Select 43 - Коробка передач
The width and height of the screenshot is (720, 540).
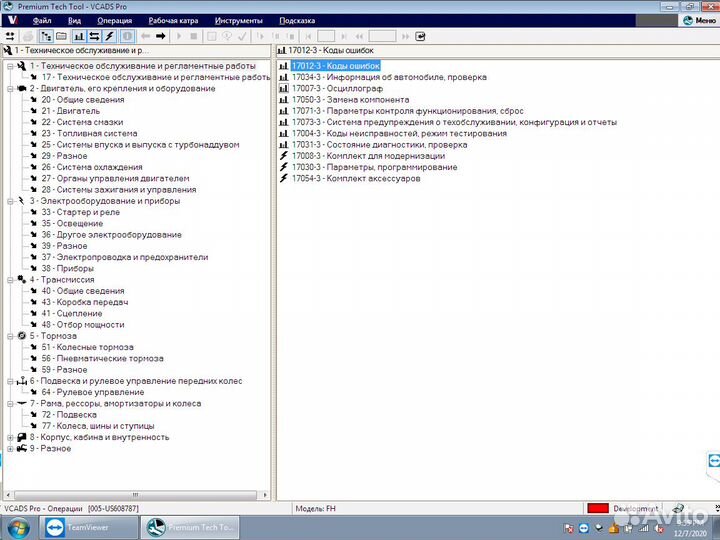click(x=84, y=302)
